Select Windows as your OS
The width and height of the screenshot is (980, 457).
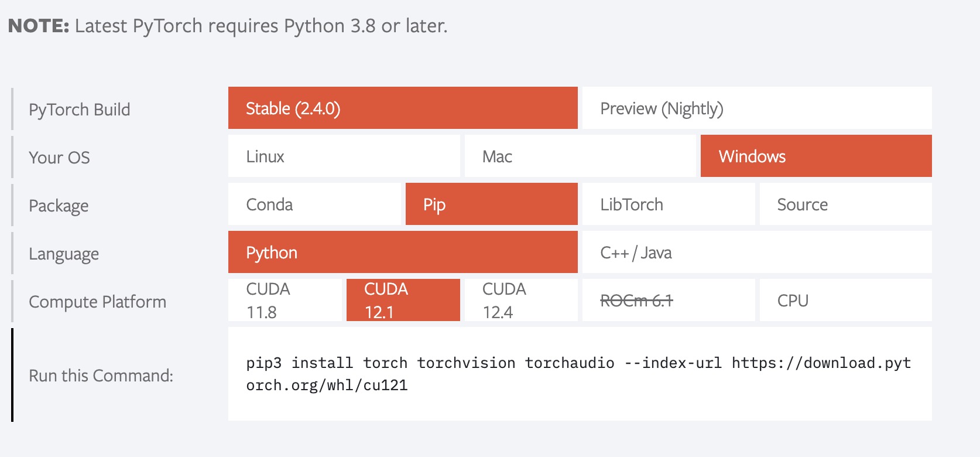click(816, 156)
